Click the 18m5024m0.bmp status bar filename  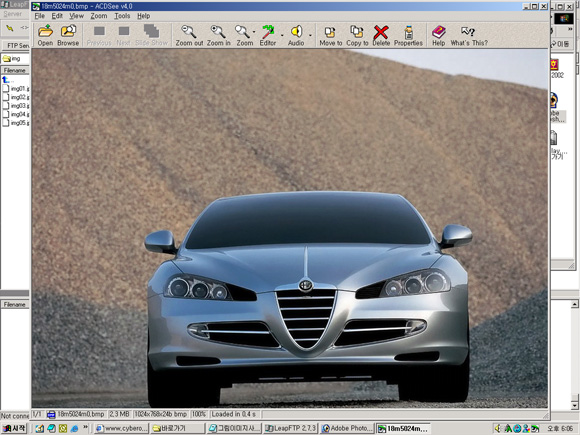tap(76, 414)
